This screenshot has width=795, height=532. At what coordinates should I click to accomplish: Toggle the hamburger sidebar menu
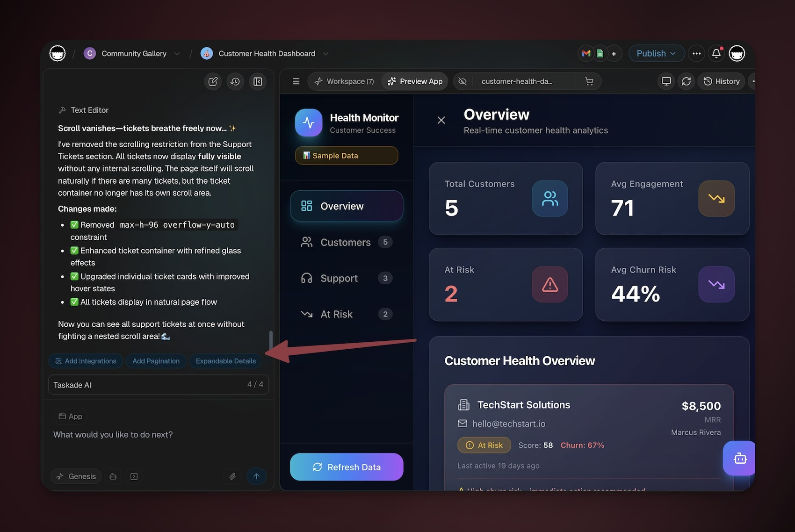tap(296, 81)
